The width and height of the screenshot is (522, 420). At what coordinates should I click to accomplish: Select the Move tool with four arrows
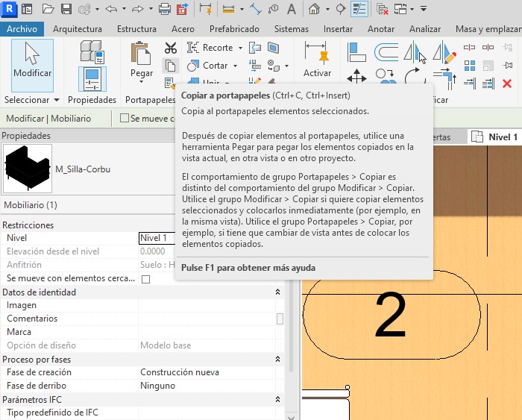tap(356, 77)
